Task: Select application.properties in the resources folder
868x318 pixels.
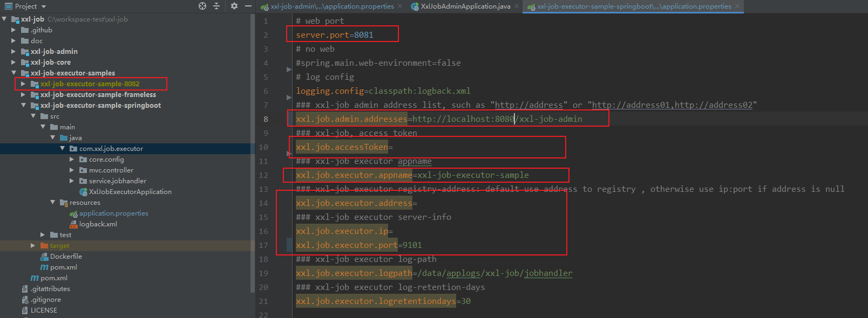Action: [x=113, y=213]
